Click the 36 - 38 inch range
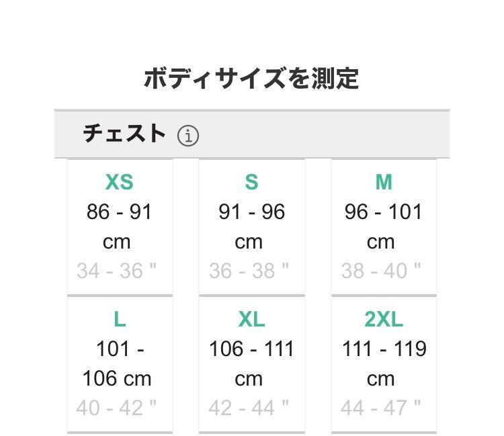504x436 pixels. pyautogui.click(x=249, y=271)
